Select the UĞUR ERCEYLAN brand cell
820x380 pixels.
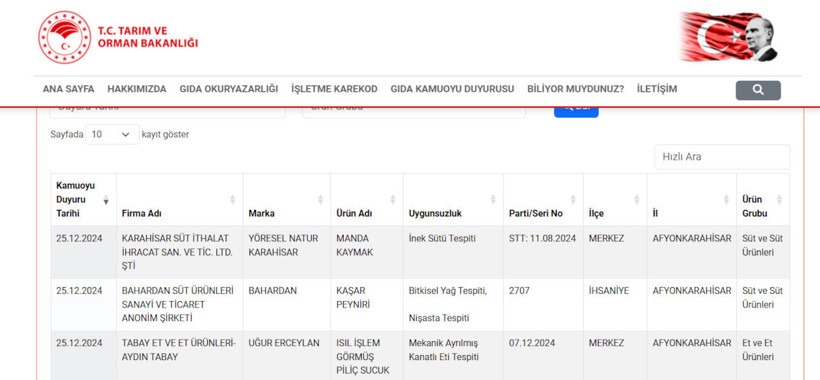pyautogui.click(x=287, y=355)
